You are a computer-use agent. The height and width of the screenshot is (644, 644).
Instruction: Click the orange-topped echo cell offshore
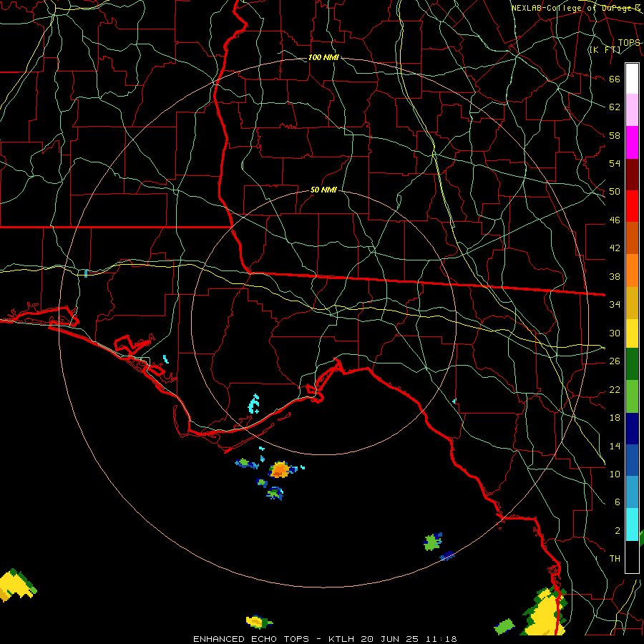pyautogui.click(x=280, y=469)
